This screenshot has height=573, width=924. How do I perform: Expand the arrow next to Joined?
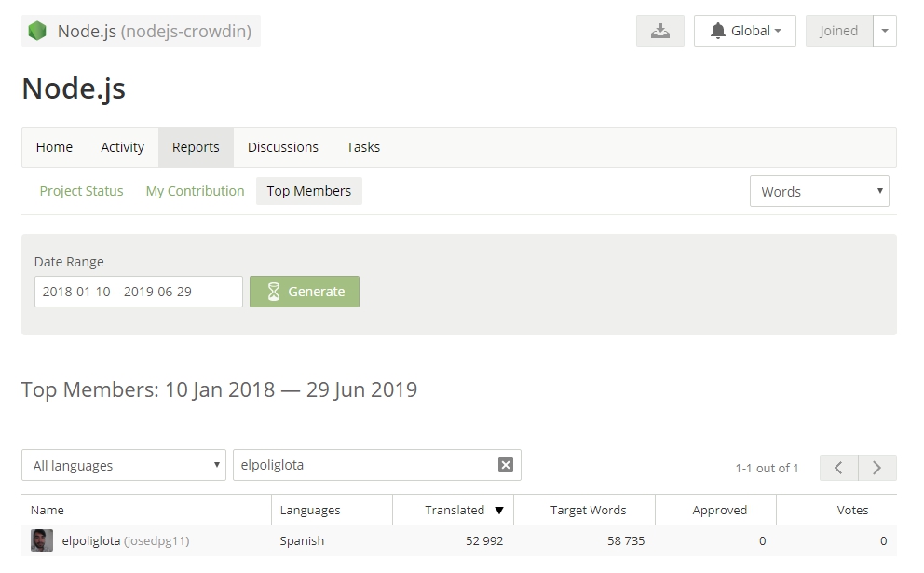pos(884,31)
